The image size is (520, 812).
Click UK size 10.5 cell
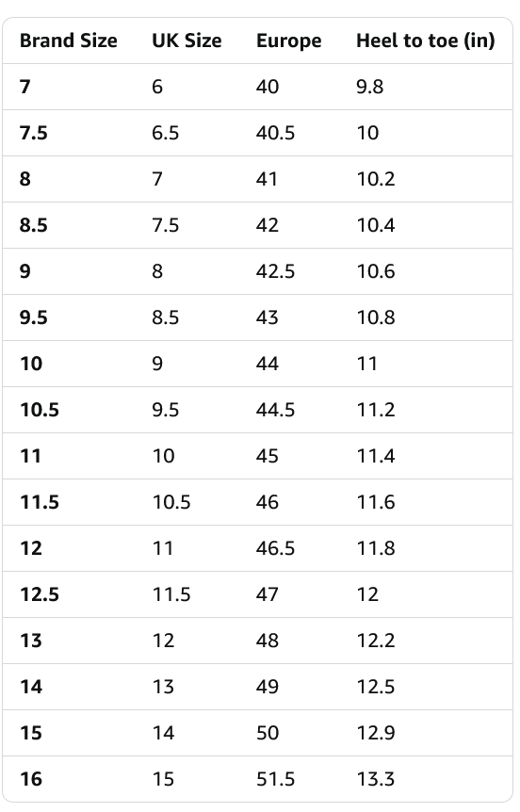click(x=171, y=502)
